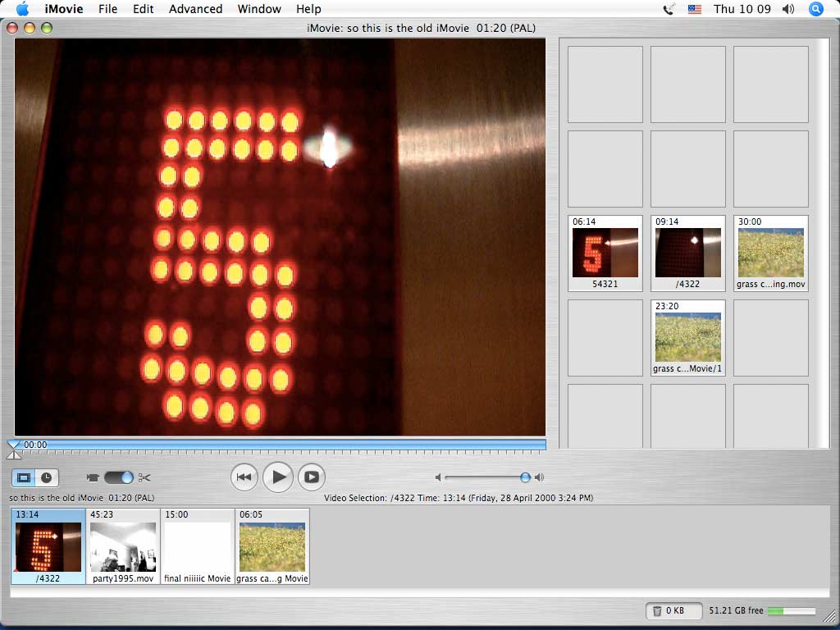Click the low volume speaker icon
Image resolution: width=840 pixels, height=630 pixels.
click(438, 477)
